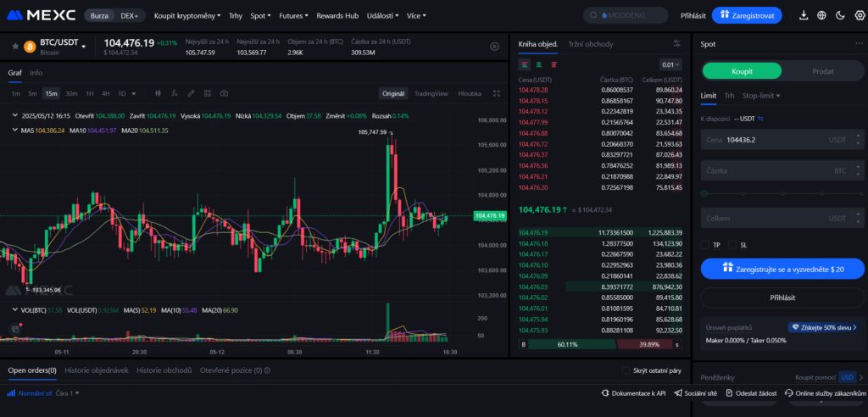Take a chart snapshot with camera icon
Screen dimensions: 868x417
pyautogui.click(x=224, y=93)
